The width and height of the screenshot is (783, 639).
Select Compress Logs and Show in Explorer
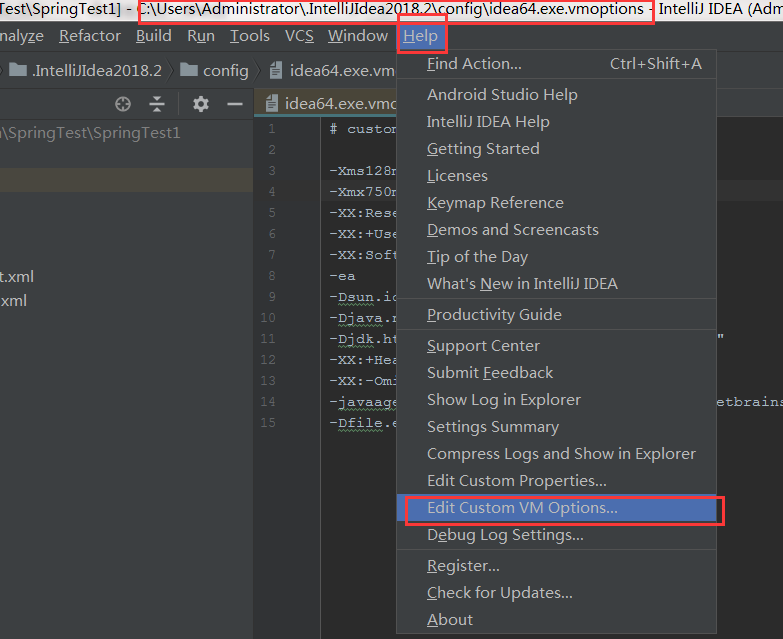coord(556,453)
